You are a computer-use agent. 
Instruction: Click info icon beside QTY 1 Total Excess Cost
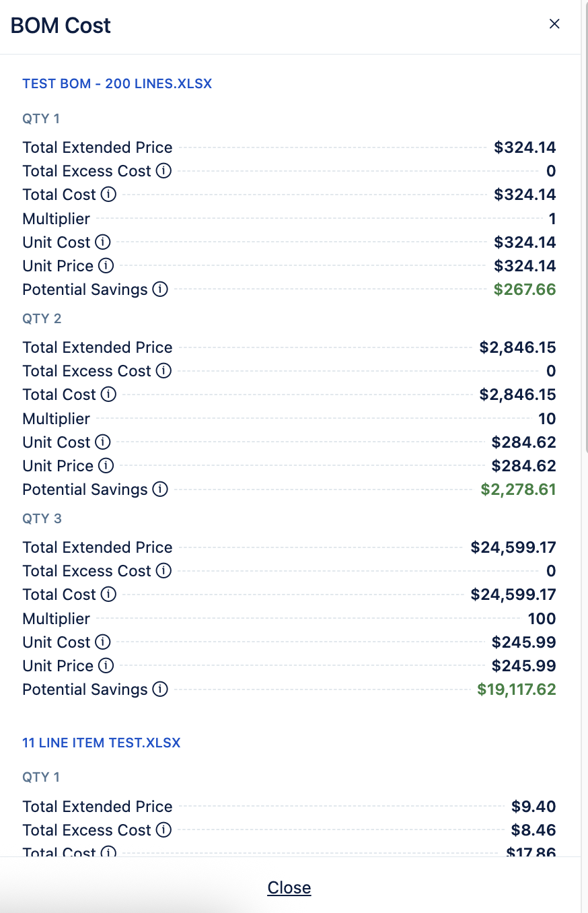click(163, 171)
